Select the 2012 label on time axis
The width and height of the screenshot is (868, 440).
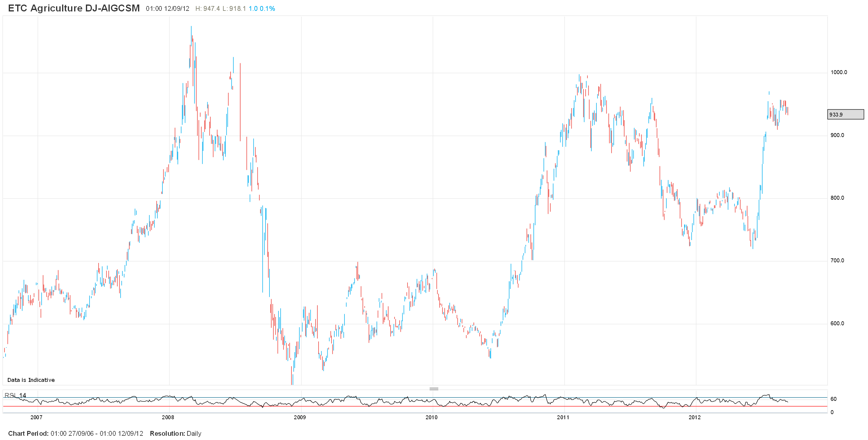[x=694, y=417]
